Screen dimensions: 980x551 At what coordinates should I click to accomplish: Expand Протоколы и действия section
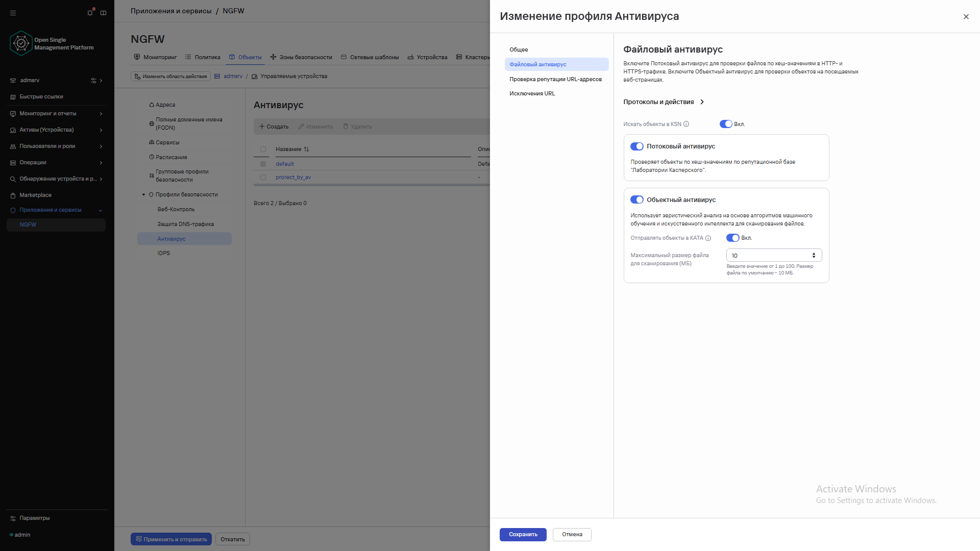[664, 102]
